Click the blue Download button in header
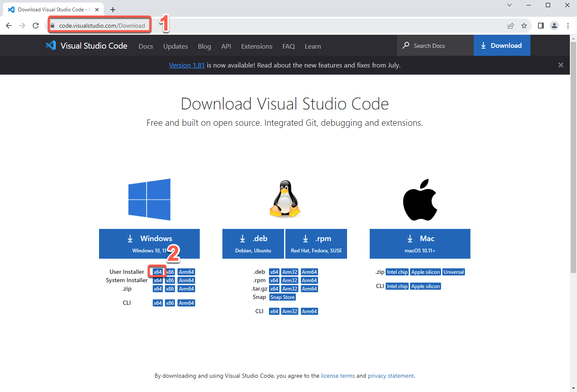The height and width of the screenshot is (392, 577). pos(501,45)
